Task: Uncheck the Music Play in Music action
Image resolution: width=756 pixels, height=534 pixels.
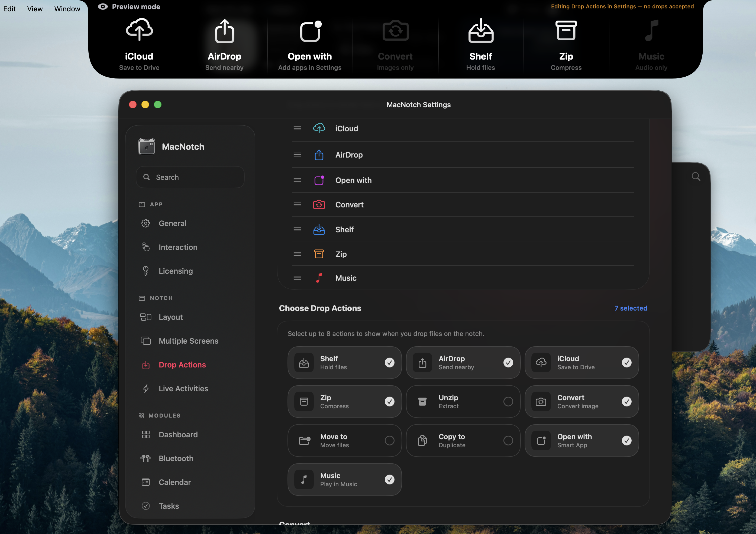Action: pyautogui.click(x=389, y=480)
